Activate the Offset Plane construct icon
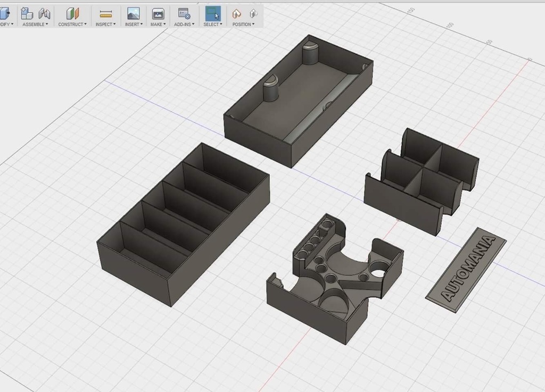Screen dimensions: 545x392 pos(72,13)
